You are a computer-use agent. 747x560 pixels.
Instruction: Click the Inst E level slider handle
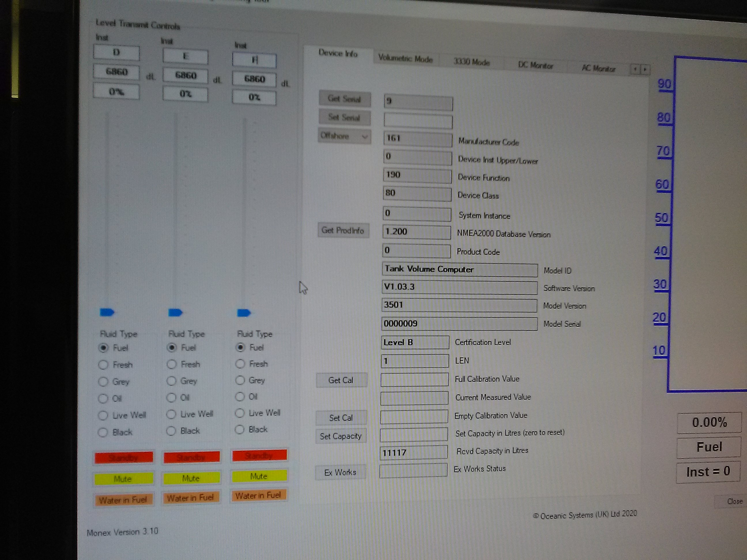pyautogui.click(x=175, y=313)
